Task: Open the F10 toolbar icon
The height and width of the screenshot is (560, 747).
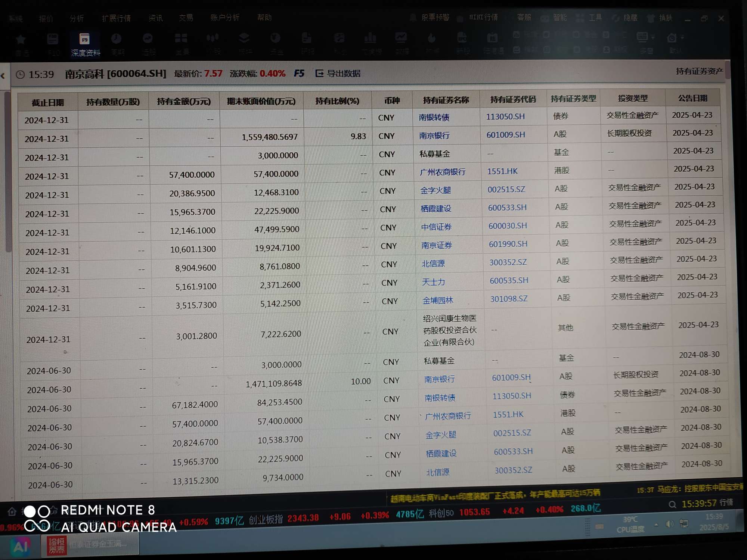Action: (x=53, y=39)
